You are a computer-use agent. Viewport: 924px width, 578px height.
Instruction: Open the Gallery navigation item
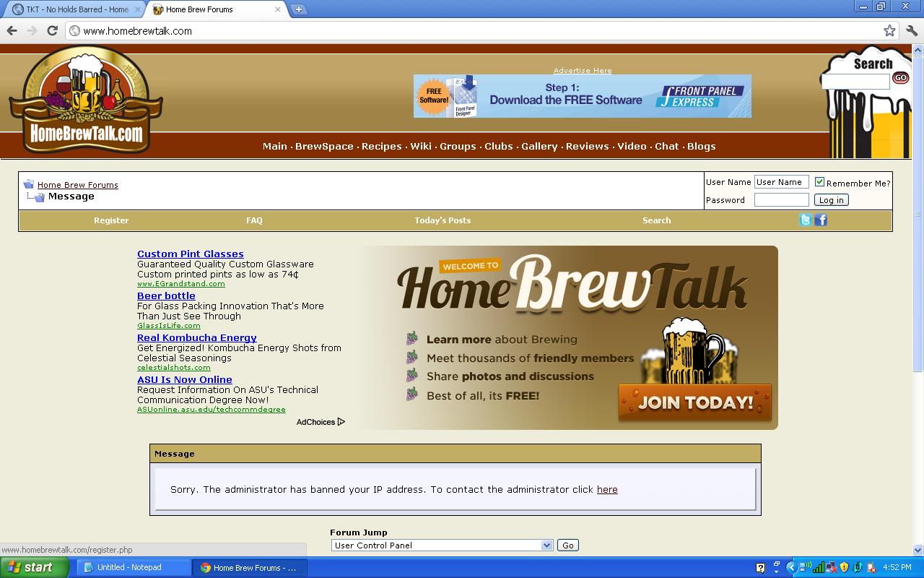(x=539, y=146)
